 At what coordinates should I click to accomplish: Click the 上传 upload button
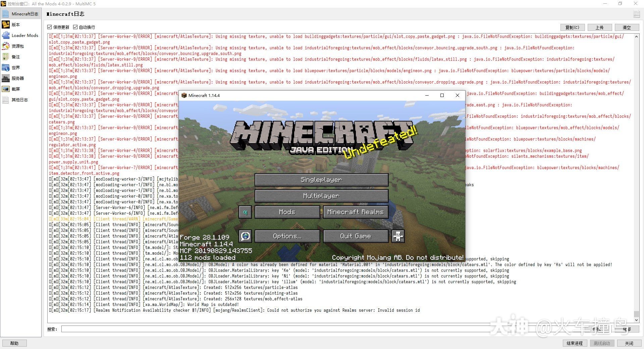(x=599, y=28)
